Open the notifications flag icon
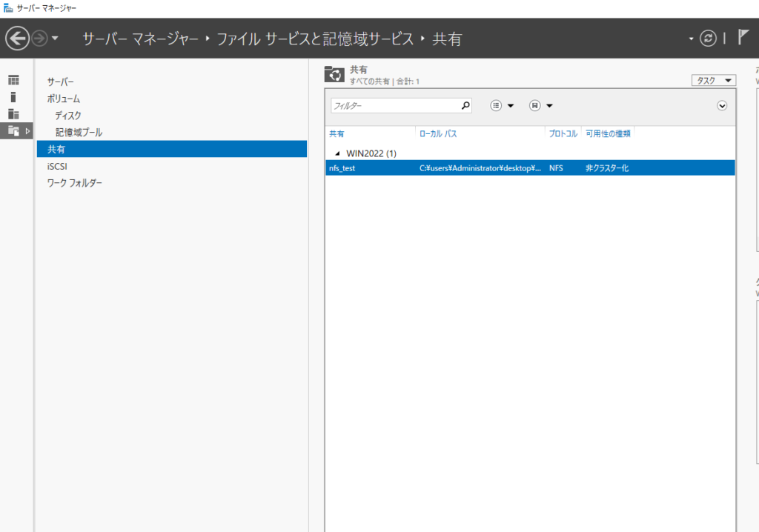Viewport: 759px width, 532px height. pyautogui.click(x=743, y=38)
